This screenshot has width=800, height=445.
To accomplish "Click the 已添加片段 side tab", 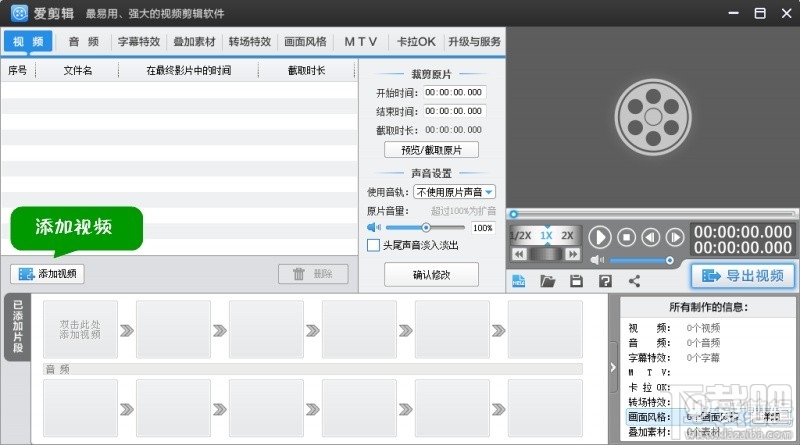I will coord(18,327).
